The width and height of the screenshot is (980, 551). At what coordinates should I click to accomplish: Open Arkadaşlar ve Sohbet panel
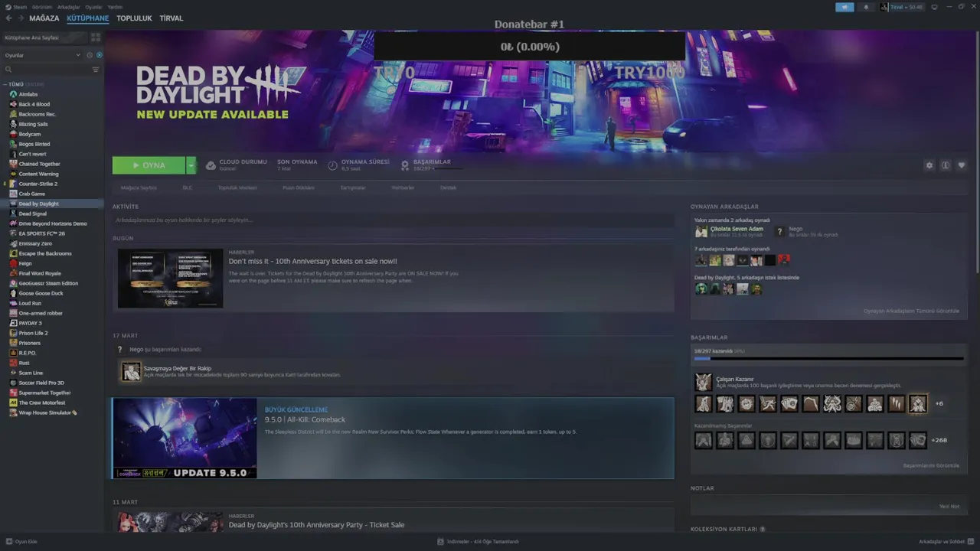point(946,541)
